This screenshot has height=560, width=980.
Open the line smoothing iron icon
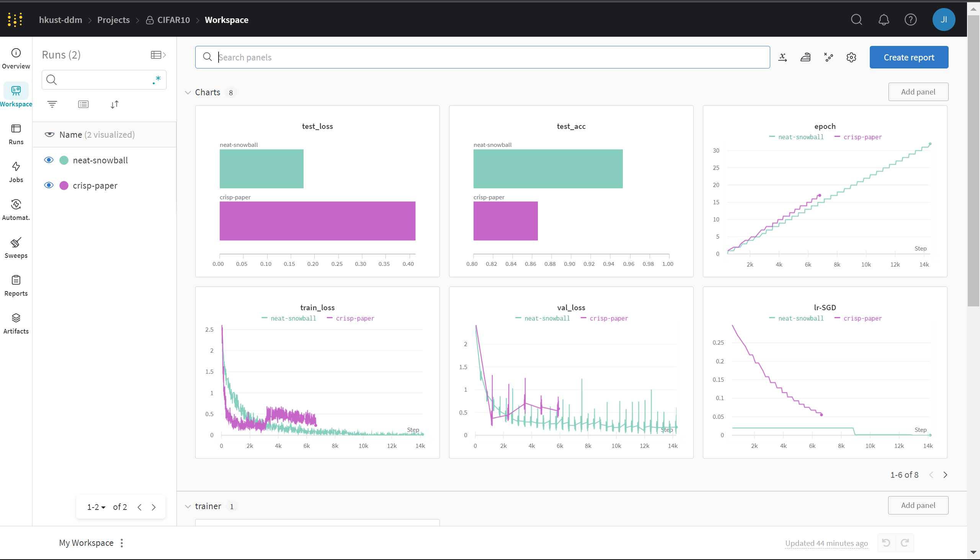coord(805,57)
